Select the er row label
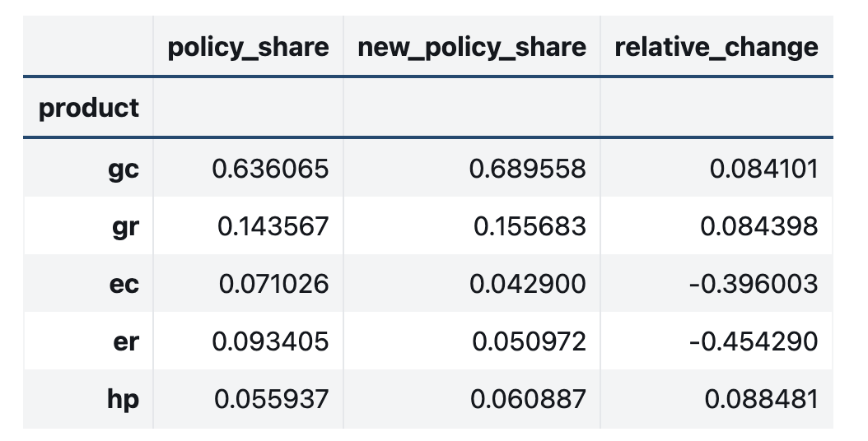The height and width of the screenshot is (441, 868). pos(125,341)
